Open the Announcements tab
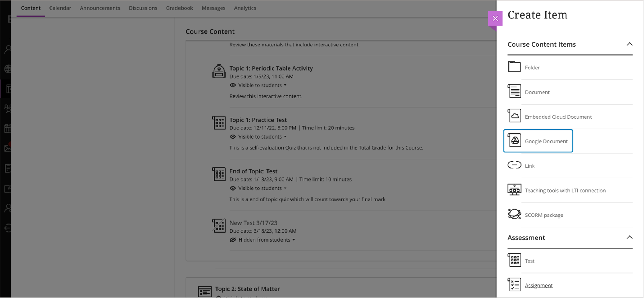 [100, 8]
